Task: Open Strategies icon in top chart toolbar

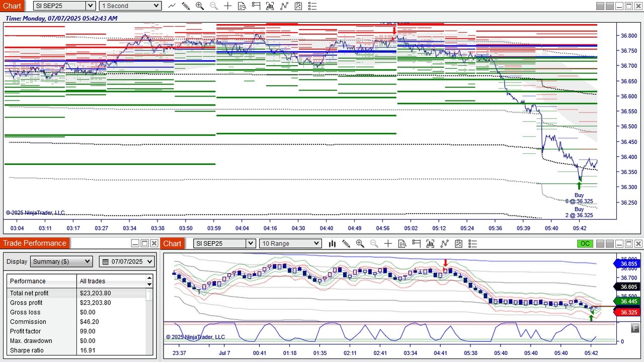Action: pos(298,6)
